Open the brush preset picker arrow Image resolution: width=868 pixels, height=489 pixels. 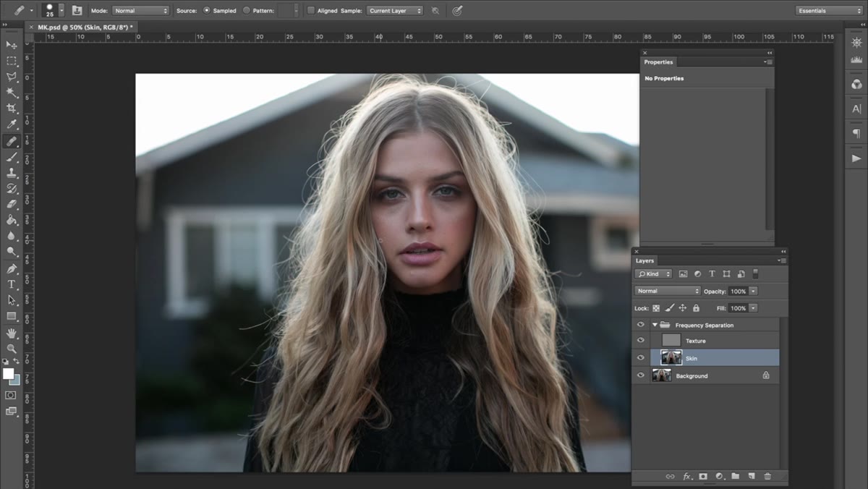pyautogui.click(x=61, y=10)
